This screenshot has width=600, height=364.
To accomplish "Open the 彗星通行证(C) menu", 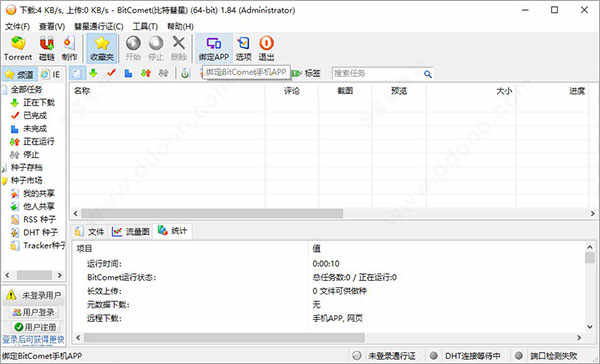I will (x=99, y=26).
